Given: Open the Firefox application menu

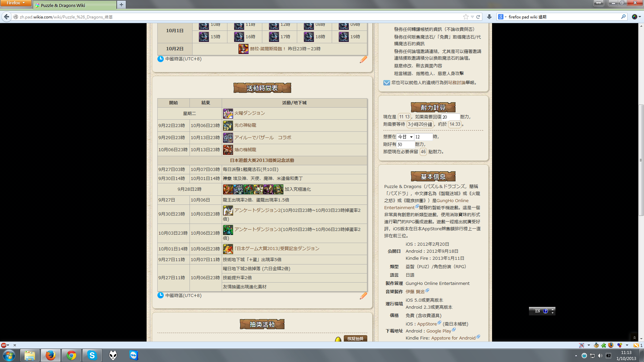Looking at the screenshot, I should click(15, 3).
